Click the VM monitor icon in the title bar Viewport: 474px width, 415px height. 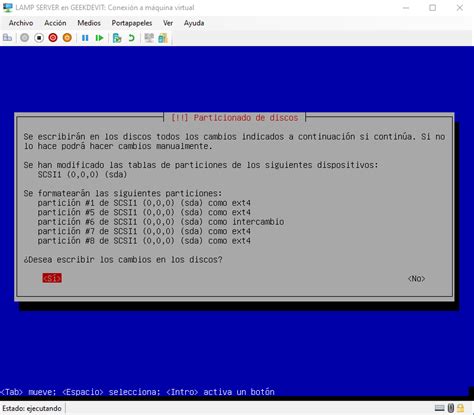tap(8, 7)
